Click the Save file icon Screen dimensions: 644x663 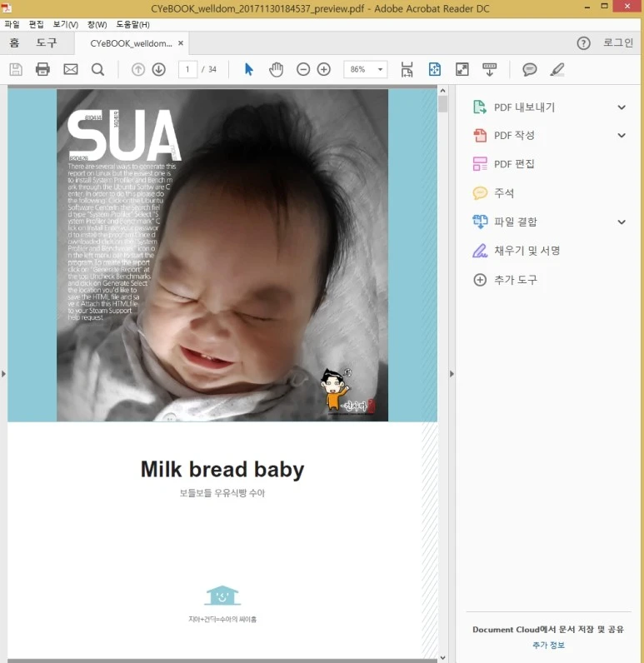click(x=16, y=69)
